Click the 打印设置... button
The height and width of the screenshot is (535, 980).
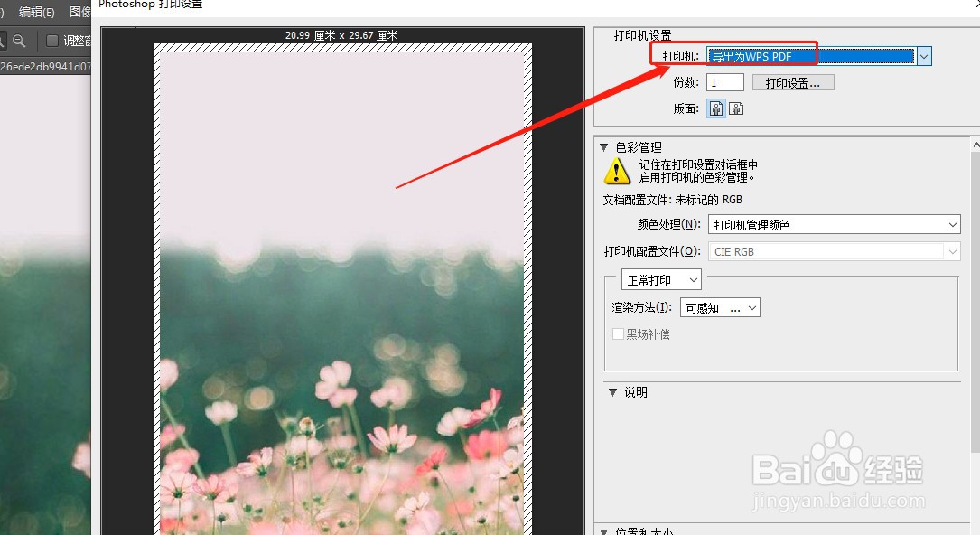(792, 82)
